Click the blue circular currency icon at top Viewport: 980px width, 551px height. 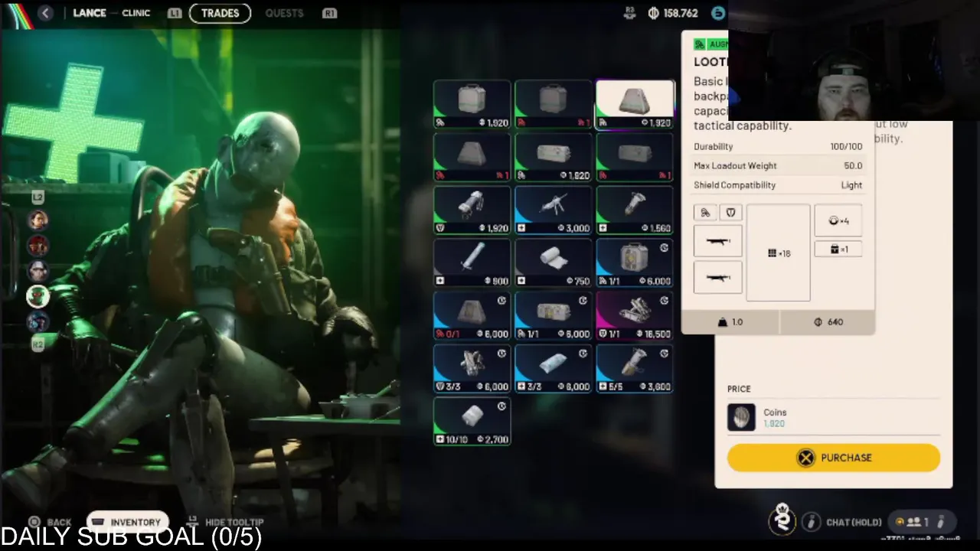pyautogui.click(x=717, y=13)
